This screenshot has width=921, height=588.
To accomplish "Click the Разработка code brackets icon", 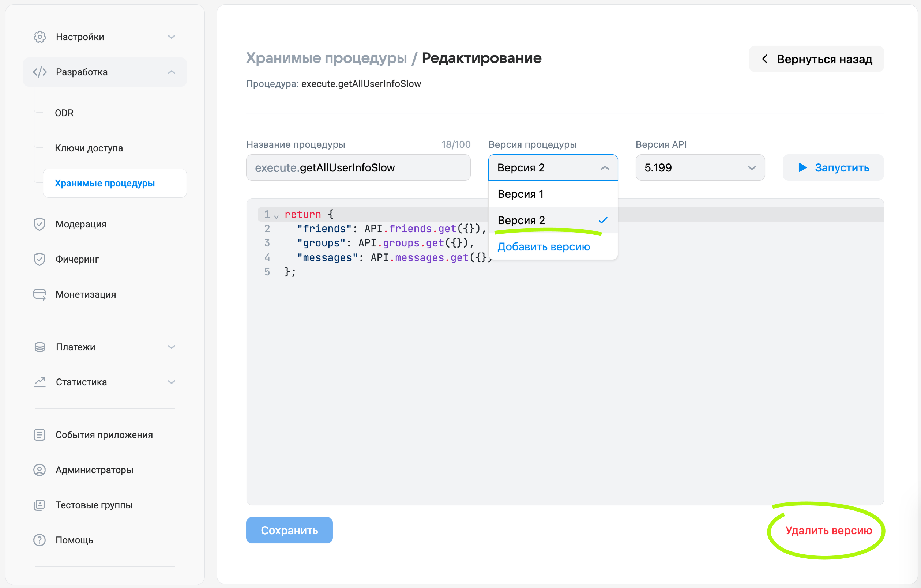I will pyautogui.click(x=40, y=72).
